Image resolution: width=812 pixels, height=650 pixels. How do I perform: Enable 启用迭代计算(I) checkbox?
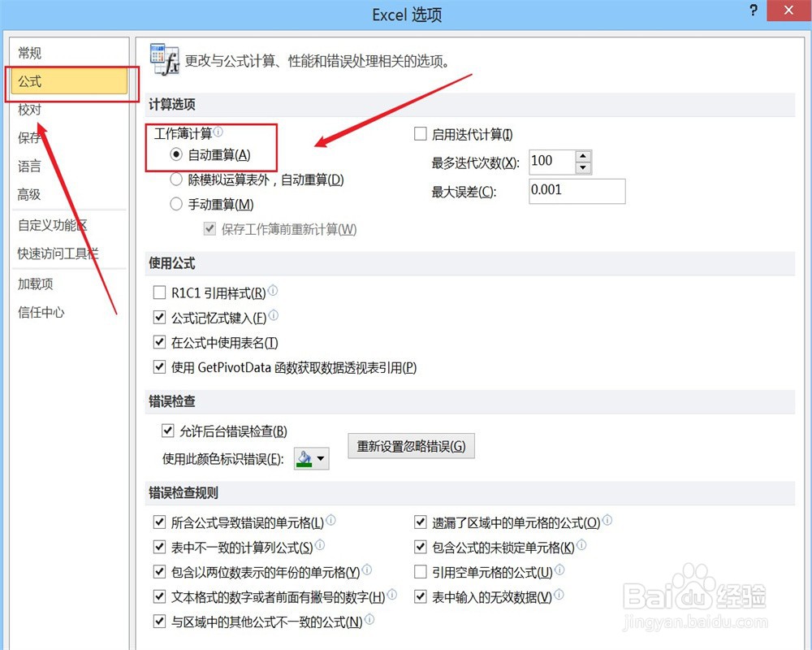421,134
